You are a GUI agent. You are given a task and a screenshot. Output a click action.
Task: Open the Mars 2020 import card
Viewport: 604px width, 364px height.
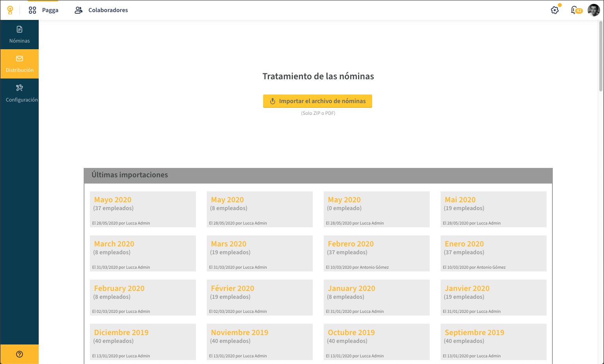point(260,253)
